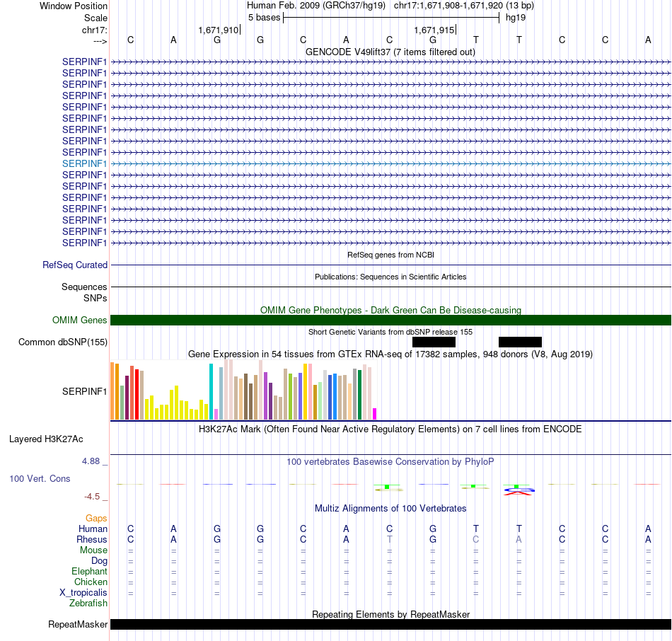Select the black RepeatMasker bar

click(391, 624)
